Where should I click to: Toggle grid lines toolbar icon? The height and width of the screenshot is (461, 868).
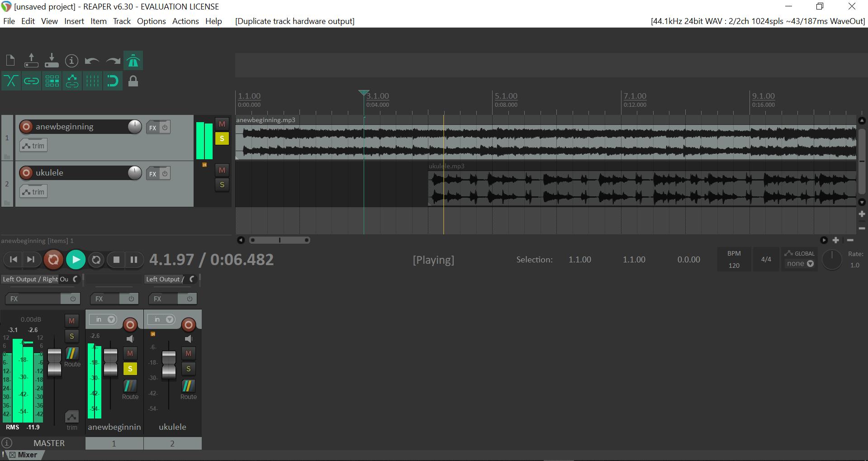[x=92, y=81]
